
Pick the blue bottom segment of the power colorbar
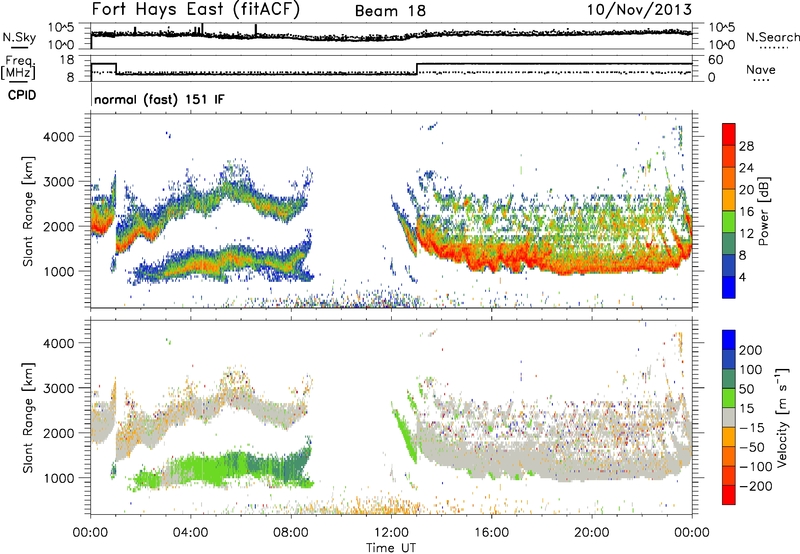click(x=729, y=287)
